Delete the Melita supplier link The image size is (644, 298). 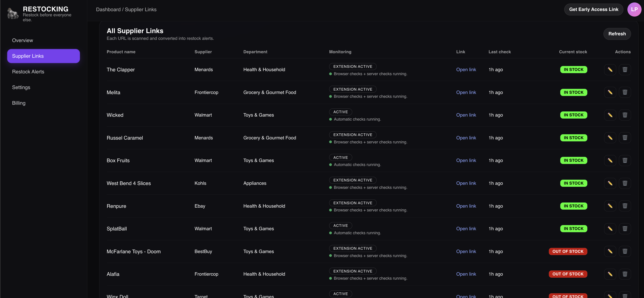tap(625, 92)
